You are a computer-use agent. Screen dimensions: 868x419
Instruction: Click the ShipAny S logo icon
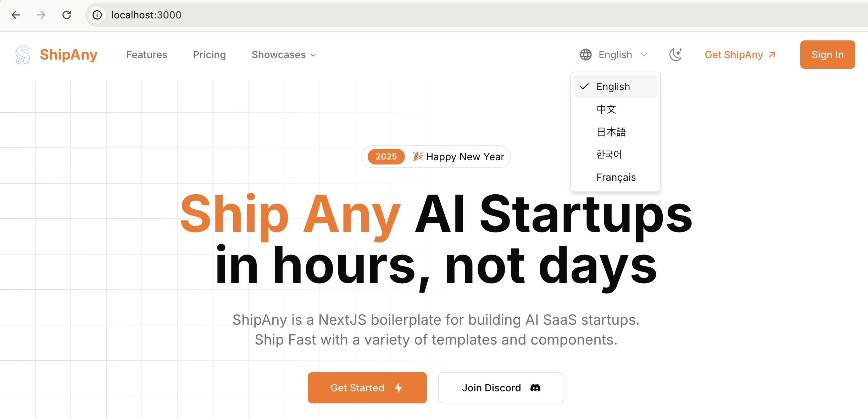coord(23,55)
